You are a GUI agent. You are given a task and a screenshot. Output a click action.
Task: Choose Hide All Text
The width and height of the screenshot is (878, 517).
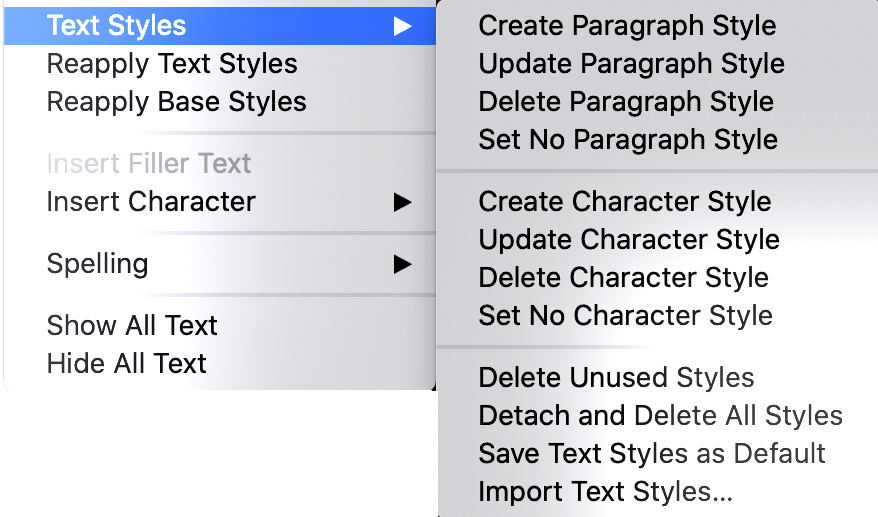point(126,364)
